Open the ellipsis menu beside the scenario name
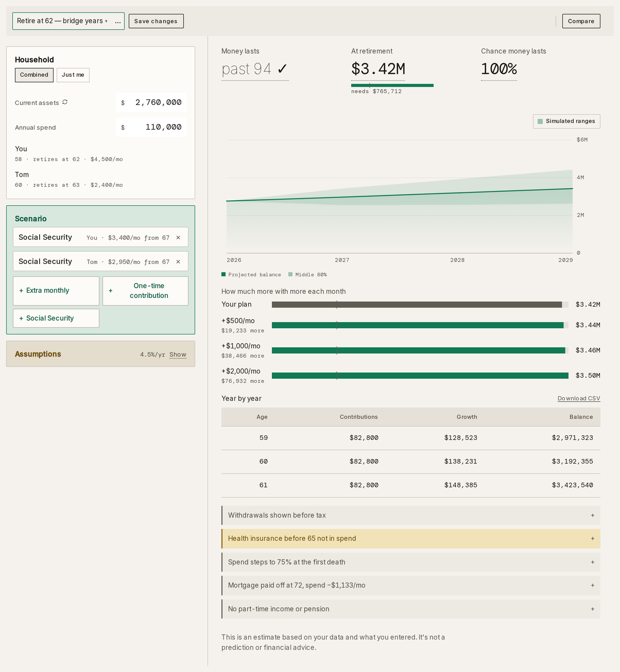Image resolution: width=620 pixels, height=672 pixels. [118, 21]
